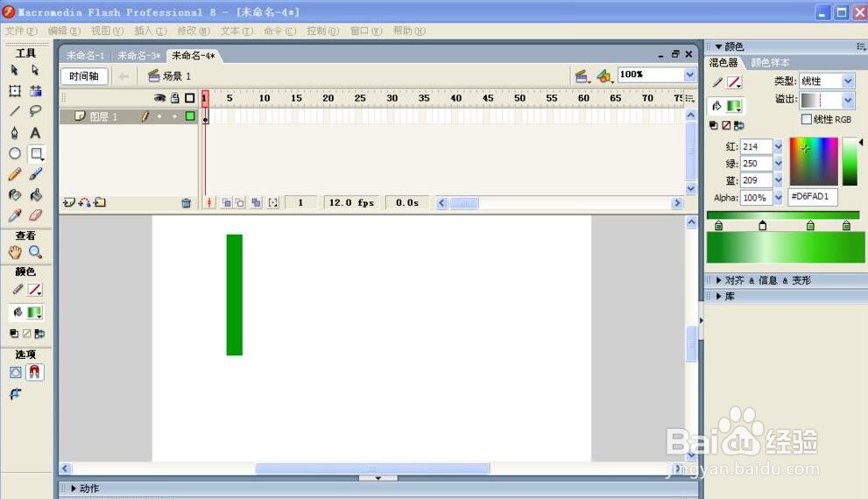
Task: Switch to the 颜色样本 tab
Action: pos(770,62)
